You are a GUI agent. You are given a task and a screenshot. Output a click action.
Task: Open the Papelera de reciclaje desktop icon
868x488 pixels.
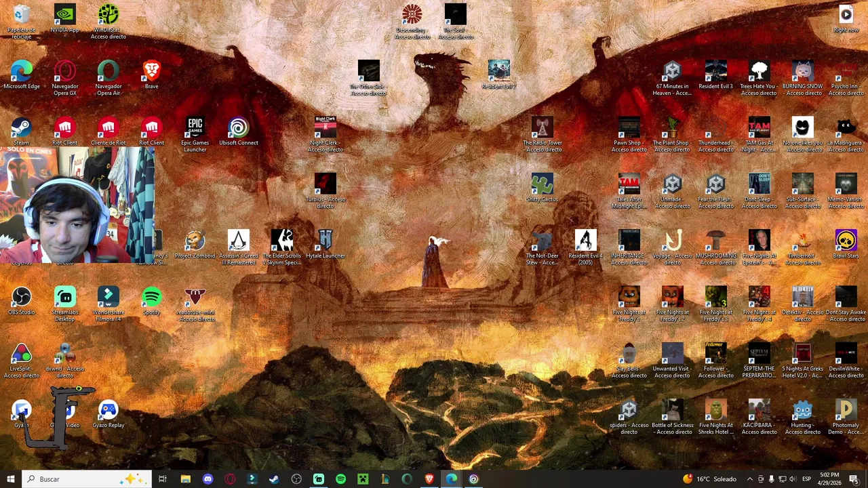[21, 21]
